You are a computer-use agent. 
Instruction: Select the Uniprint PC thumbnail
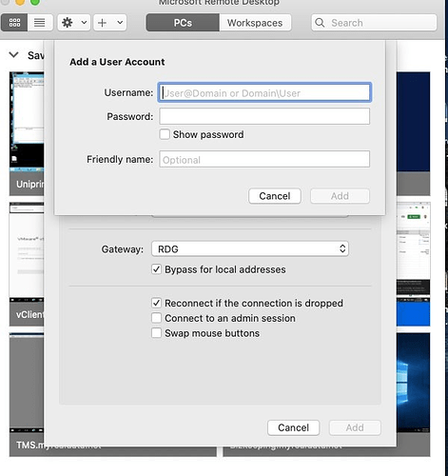click(x=27, y=133)
